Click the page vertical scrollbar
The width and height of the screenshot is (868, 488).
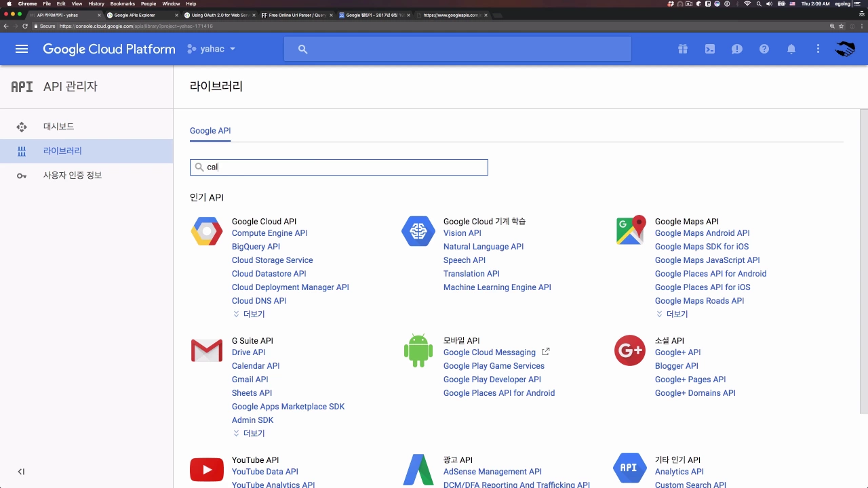[863, 261]
